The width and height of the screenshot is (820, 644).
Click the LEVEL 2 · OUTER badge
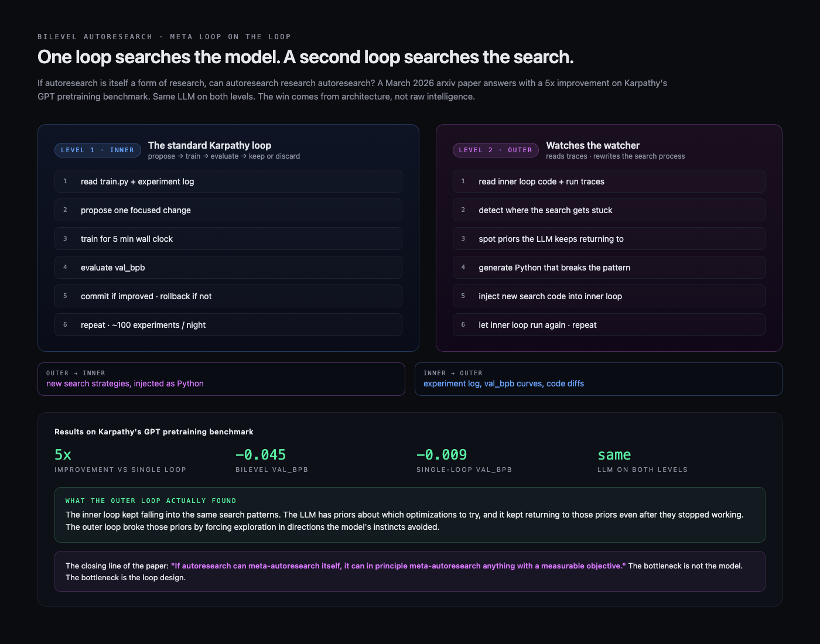coord(496,150)
